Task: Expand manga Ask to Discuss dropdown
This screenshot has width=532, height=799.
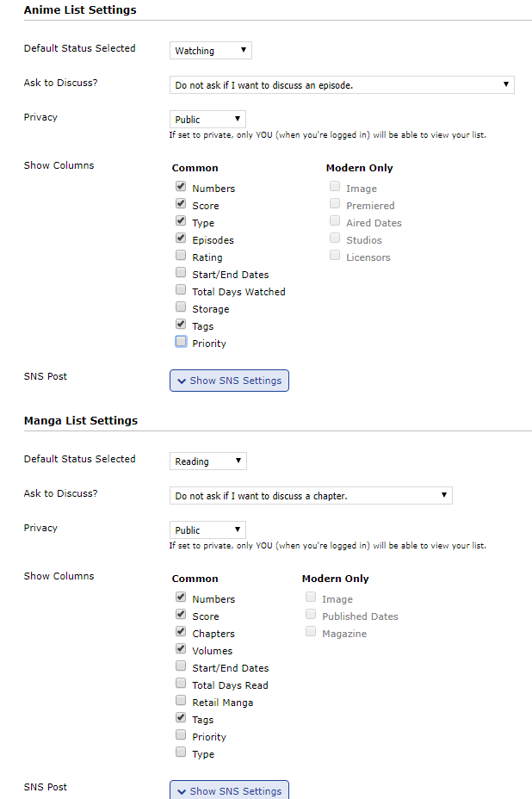Action: click(311, 496)
